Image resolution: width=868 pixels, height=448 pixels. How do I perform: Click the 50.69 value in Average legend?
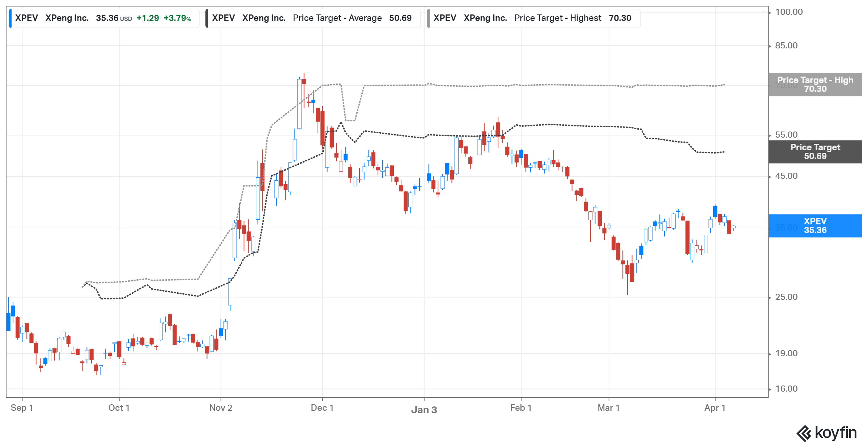(x=400, y=18)
